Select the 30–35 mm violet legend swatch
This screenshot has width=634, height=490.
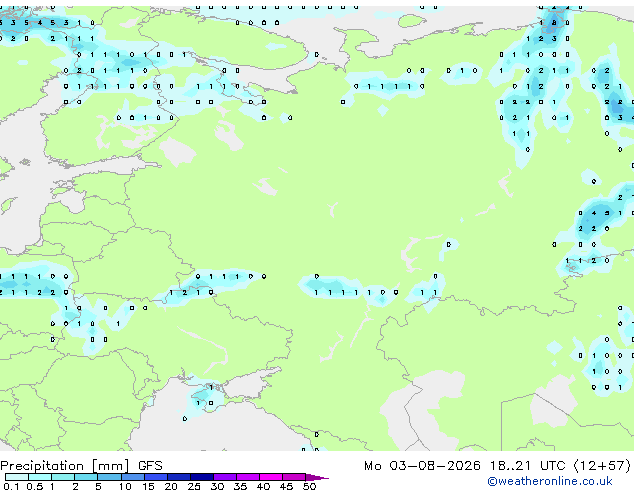pyautogui.click(x=225, y=477)
